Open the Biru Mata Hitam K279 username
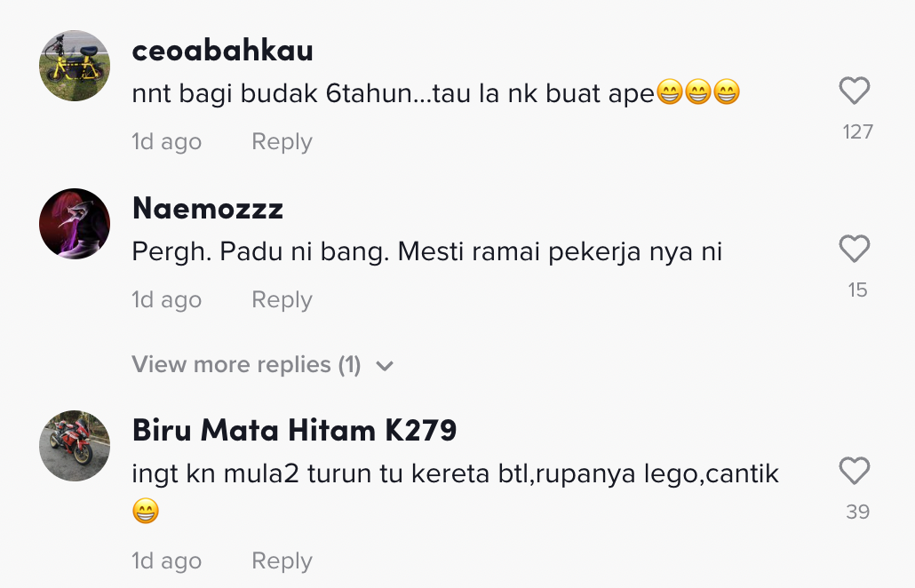This screenshot has height=588, width=915. point(294,431)
